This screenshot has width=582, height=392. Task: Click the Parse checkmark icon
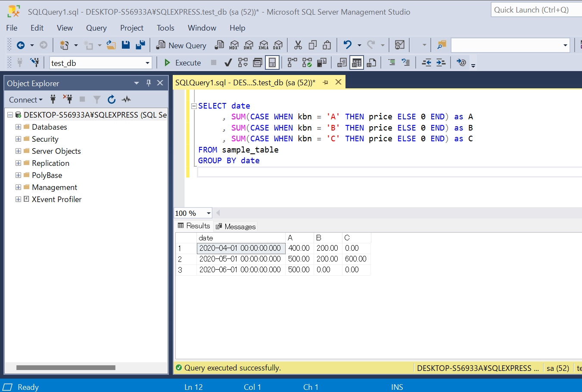[x=228, y=63]
